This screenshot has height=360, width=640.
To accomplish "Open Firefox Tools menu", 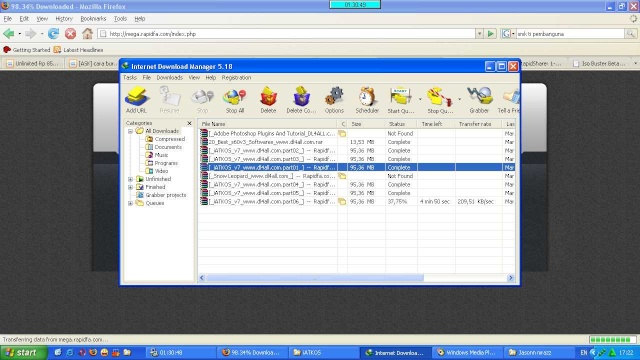I will [120, 19].
